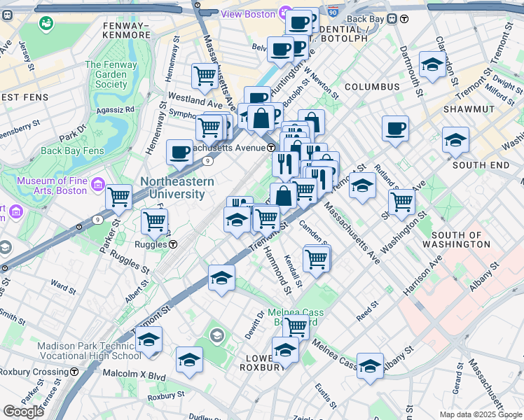Click the coffee marker beside Back Bay label
The width and height of the screenshot is (524, 420).
298,23
